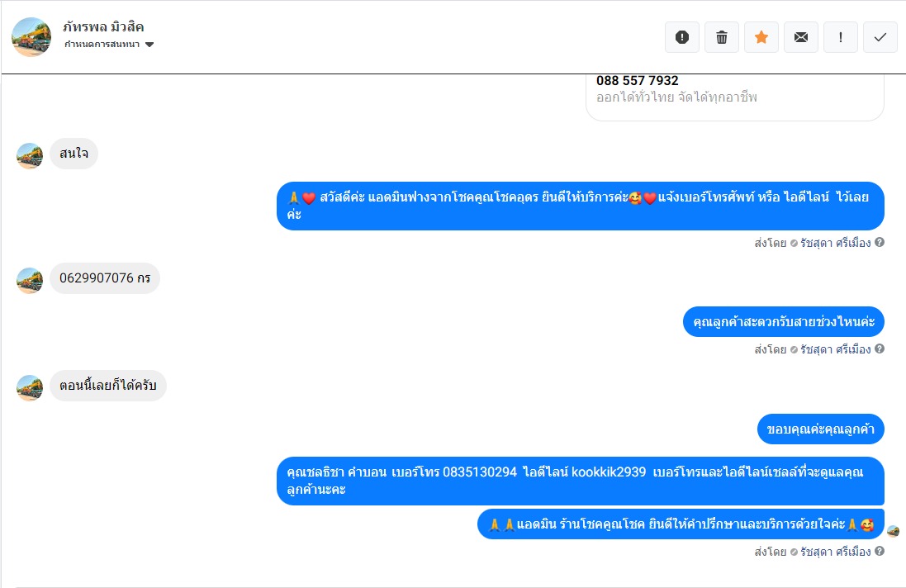Click the message containing kookkik2939 Line ID
906x588 pixels.
point(580,481)
